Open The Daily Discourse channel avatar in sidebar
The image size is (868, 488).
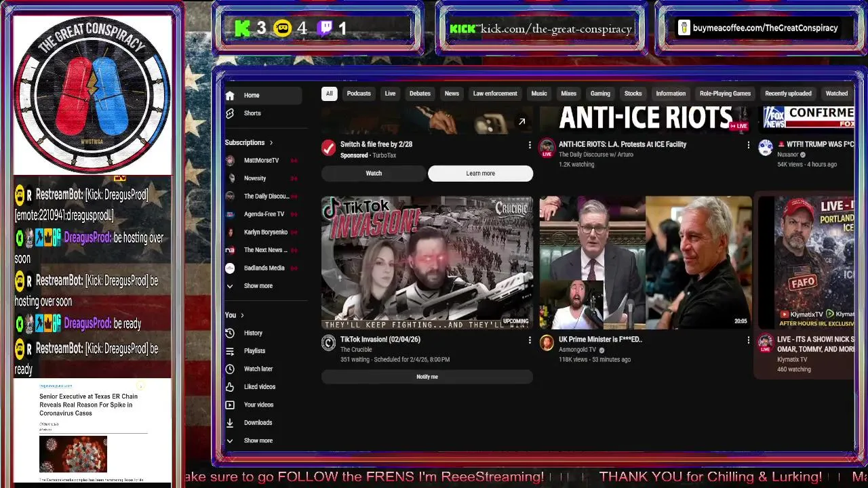coord(230,197)
